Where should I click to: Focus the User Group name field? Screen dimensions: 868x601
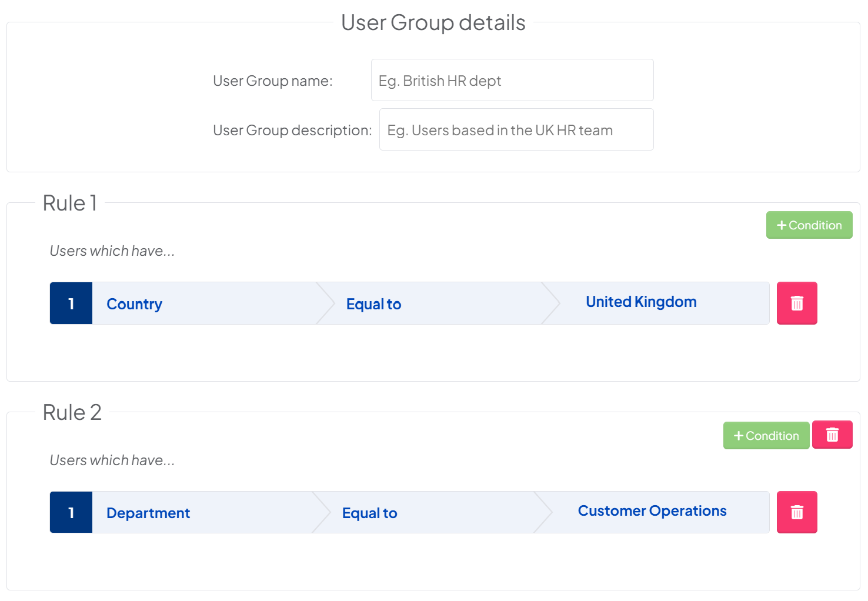(512, 80)
